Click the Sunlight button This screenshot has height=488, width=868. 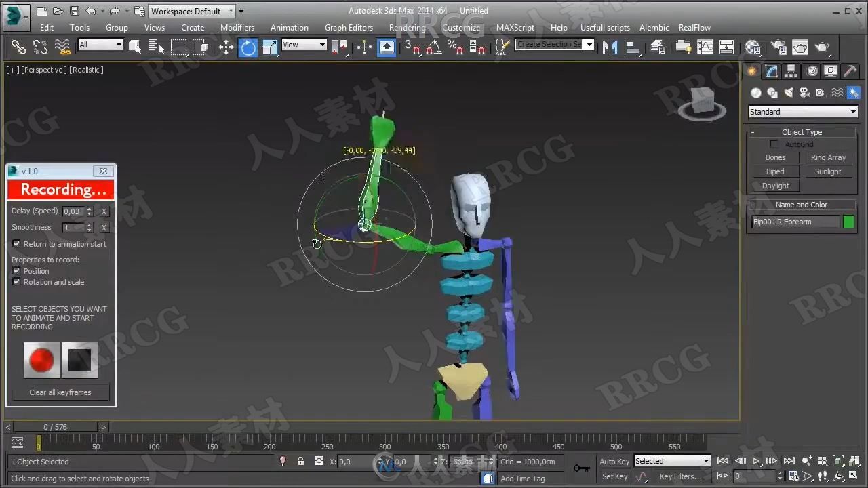pyautogui.click(x=828, y=171)
